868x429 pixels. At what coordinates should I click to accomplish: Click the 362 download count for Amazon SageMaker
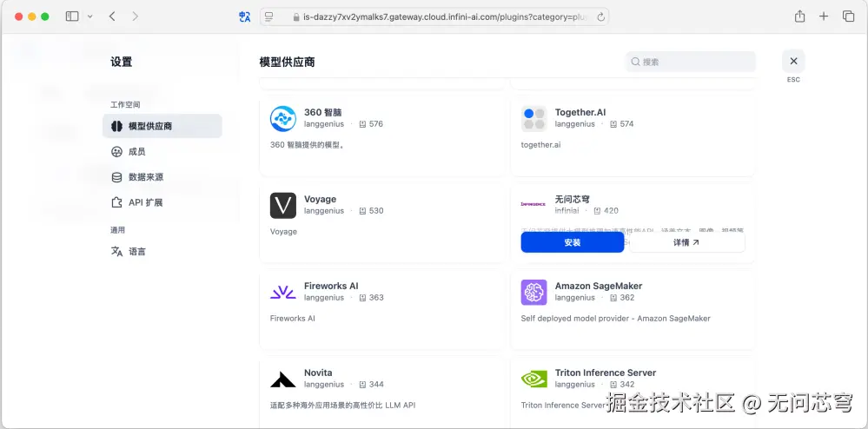pyautogui.click(x=626, y=298)
